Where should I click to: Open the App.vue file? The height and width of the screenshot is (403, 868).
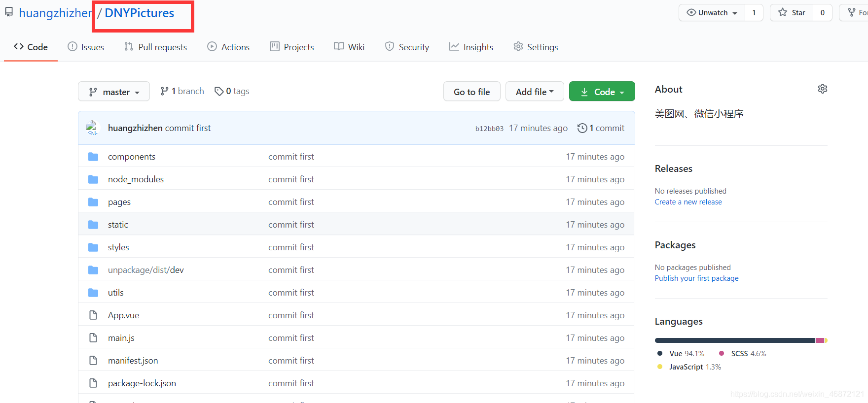tap(123, 315)
